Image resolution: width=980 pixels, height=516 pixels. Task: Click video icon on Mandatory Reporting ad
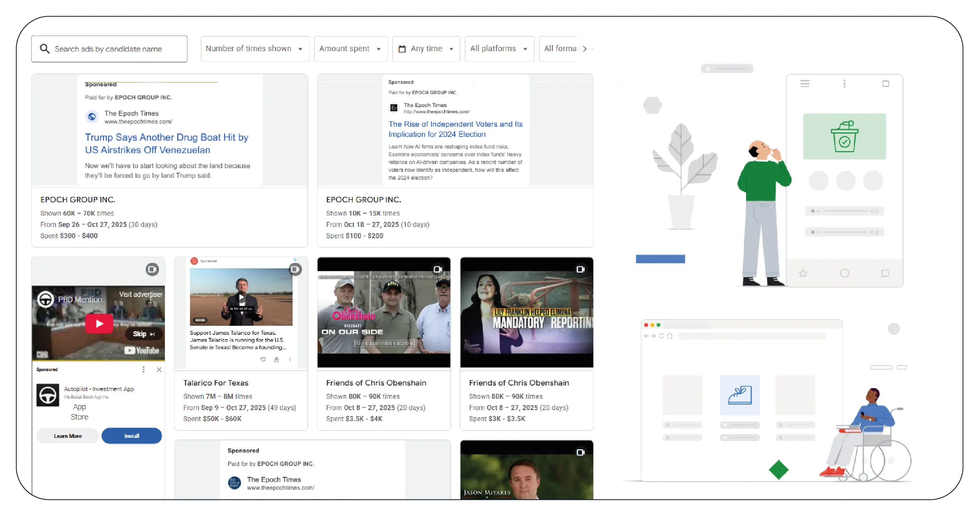click(x=580, y=269)
